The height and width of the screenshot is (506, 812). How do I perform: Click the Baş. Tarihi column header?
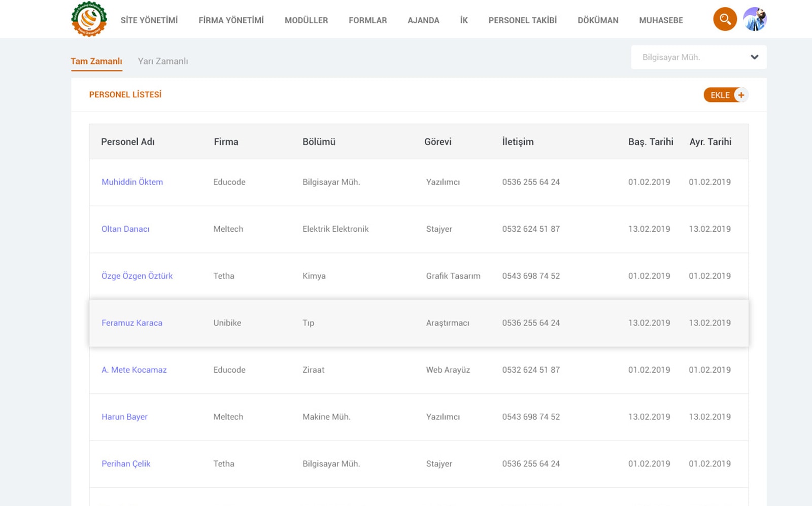pos(651,142)
